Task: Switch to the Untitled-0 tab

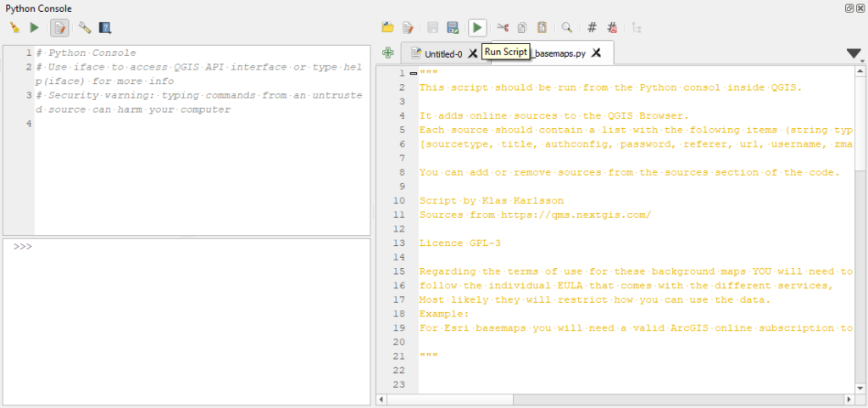Action: 442,53
